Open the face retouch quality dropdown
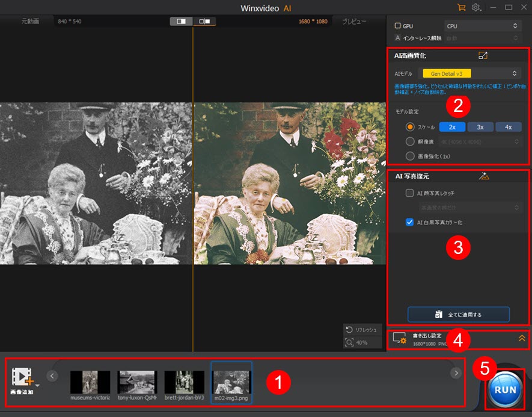The height and width of the screenshot is (417, 532). click(469, 207)
